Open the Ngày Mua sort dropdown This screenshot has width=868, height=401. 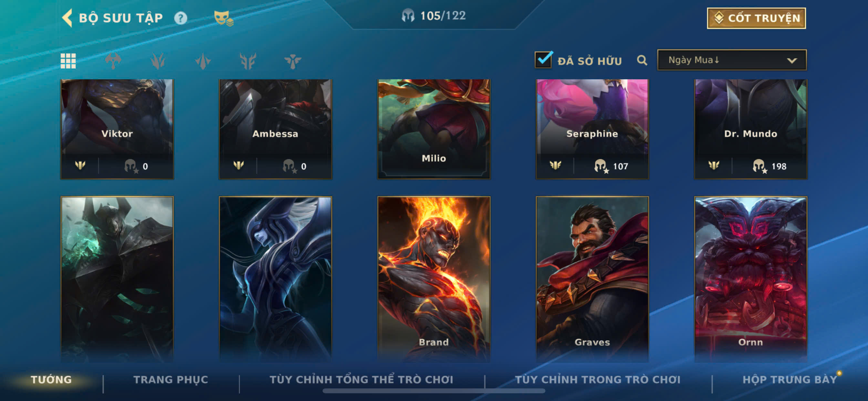click(x=731, y=60)
